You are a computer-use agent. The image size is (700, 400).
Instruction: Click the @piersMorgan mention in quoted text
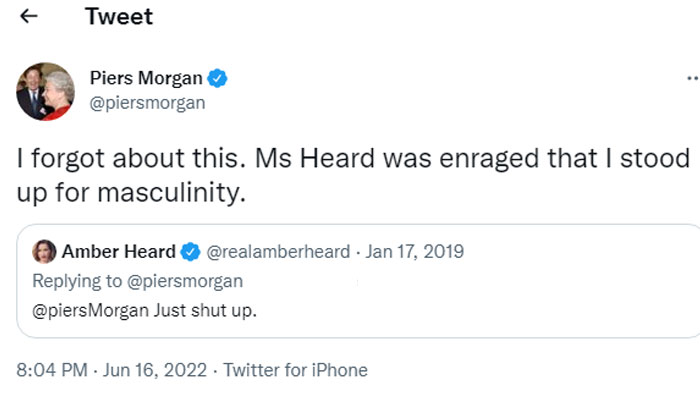91,310
